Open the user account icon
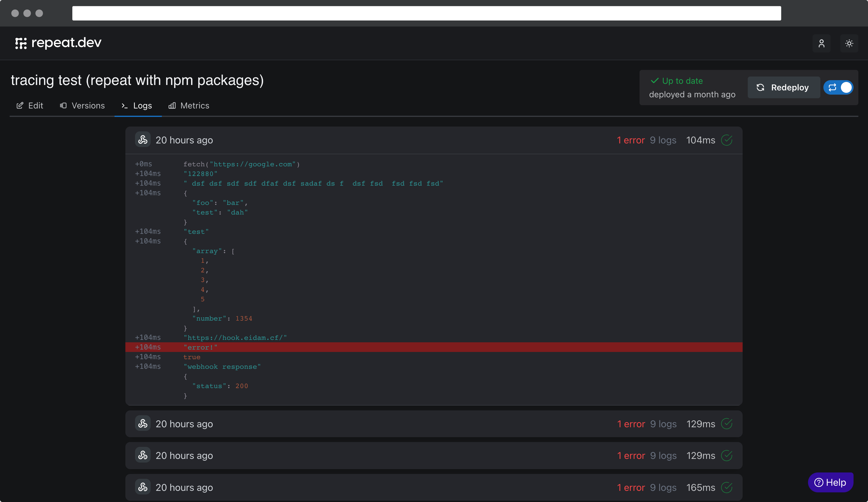 pos(821,43)
